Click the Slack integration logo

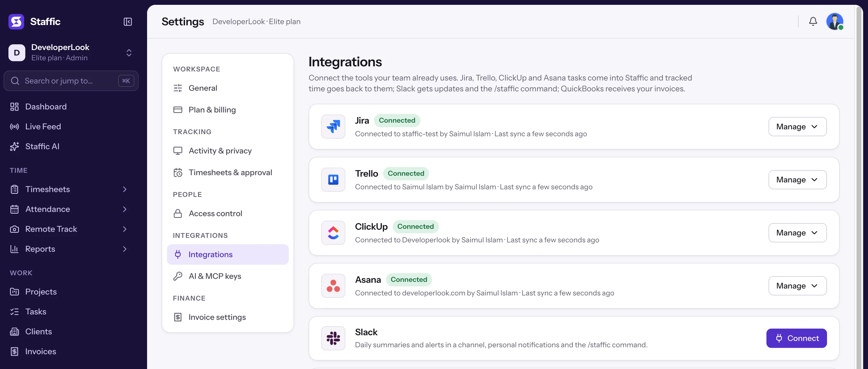pyautogui.click(x=333, y=338)
